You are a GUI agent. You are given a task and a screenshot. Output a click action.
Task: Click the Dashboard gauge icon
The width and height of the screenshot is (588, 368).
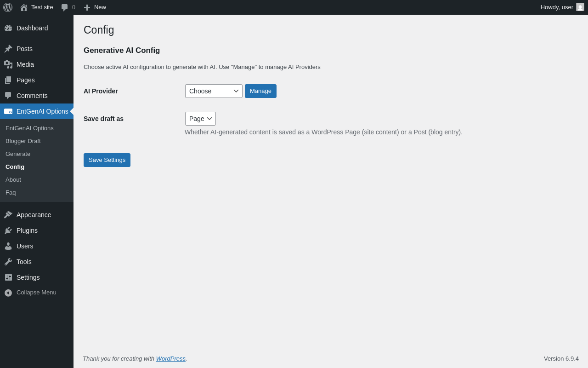click(8, 28)
